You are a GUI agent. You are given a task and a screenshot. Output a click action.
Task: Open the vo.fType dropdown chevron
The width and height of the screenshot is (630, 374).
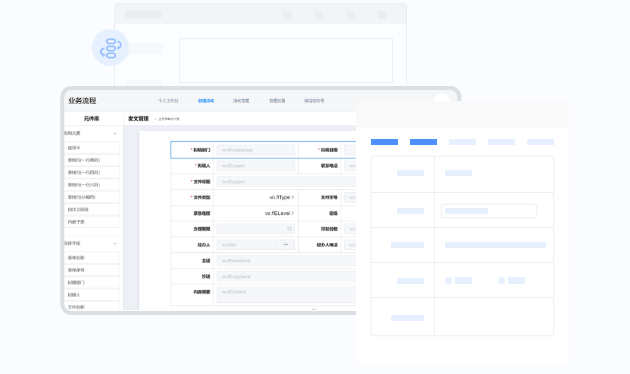293,197
